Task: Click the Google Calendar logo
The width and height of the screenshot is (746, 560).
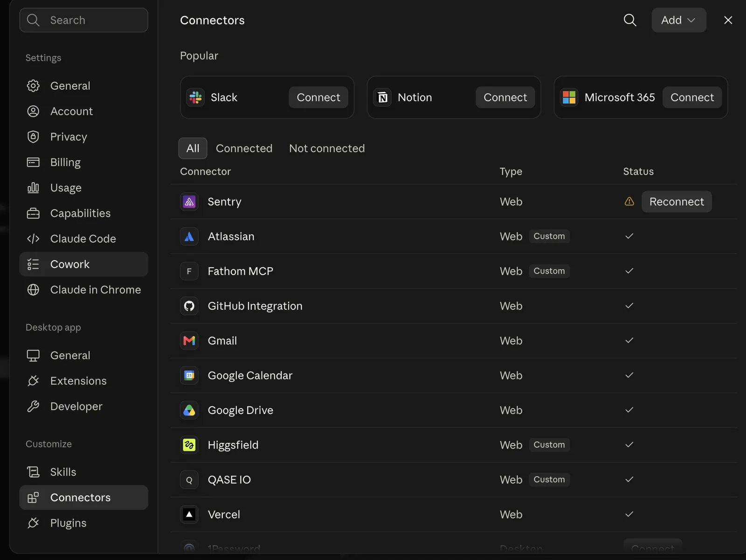Action: coord(189,375)
